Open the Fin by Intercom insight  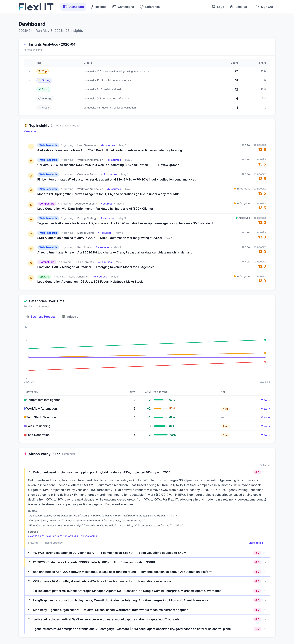147,177
